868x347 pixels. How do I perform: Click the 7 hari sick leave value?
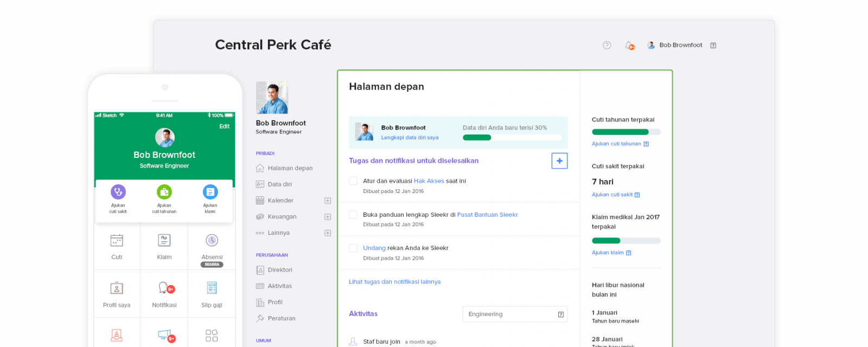click(x=603, y=182)
